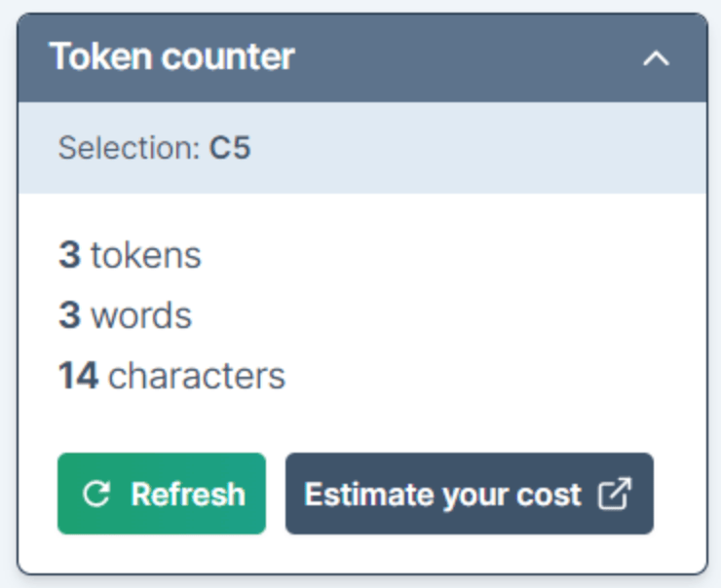Click the Token counter title text
This screenshot has width=721, height=588.
[172, 57]
